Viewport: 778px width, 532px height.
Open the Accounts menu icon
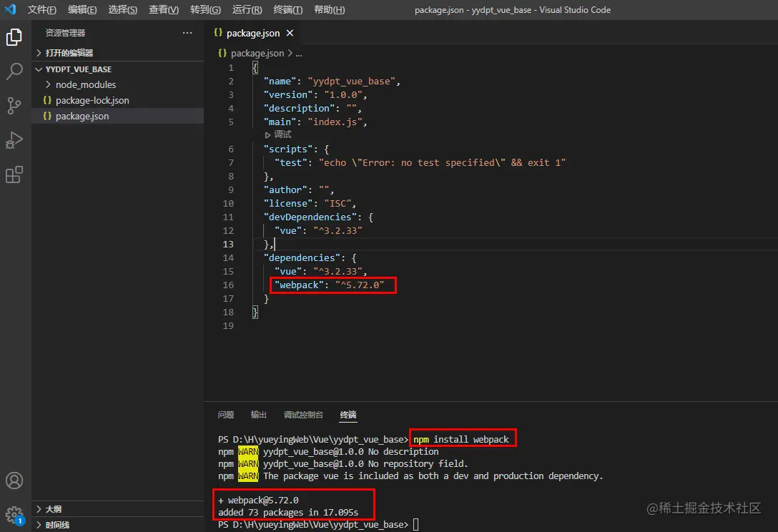(x=14, y=481)
